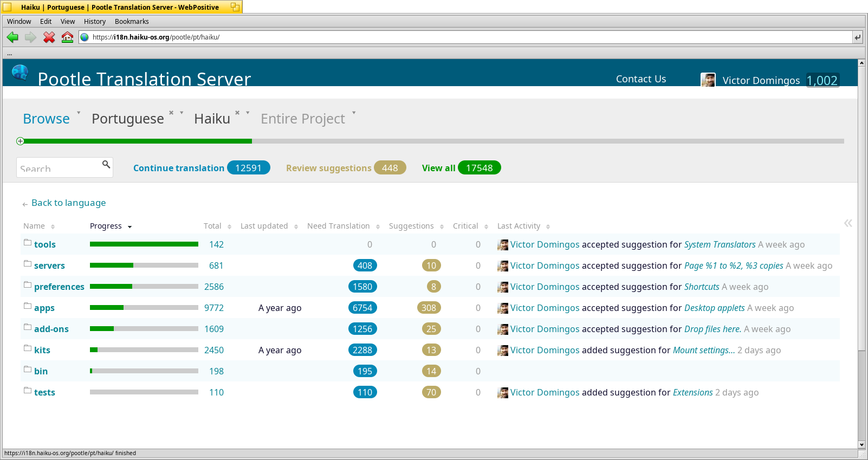Select the Haiku Pootle browser tab

[x=121, y=7]
